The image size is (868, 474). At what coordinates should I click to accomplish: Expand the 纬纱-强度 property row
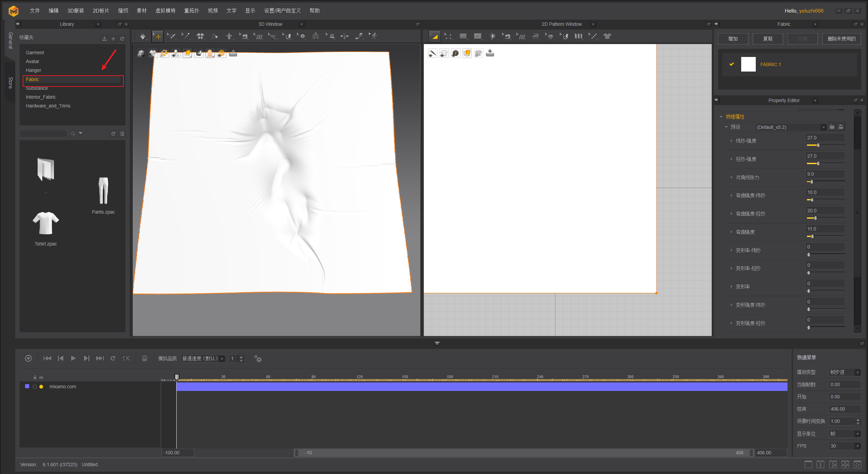731,141
